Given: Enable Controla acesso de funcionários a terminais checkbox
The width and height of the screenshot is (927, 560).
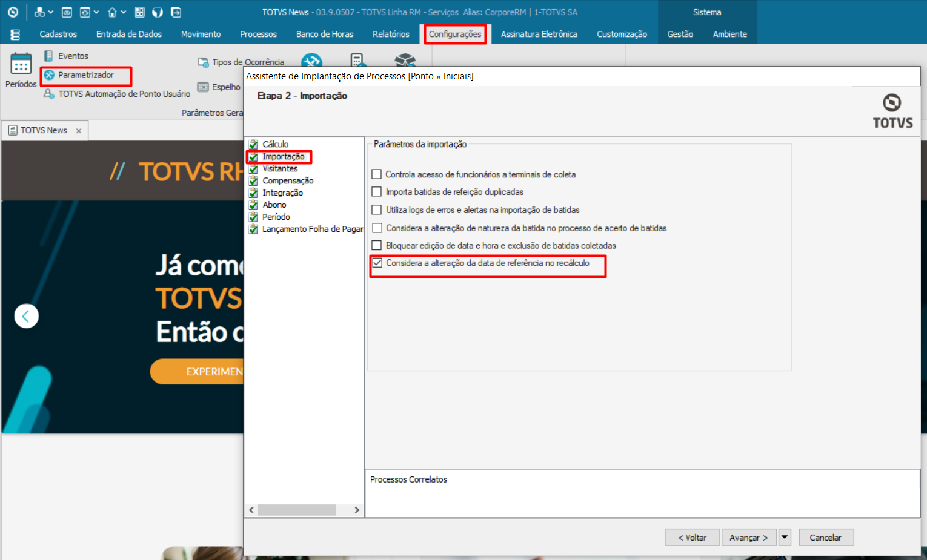Looking at the screenshot, I should (377, 174).
